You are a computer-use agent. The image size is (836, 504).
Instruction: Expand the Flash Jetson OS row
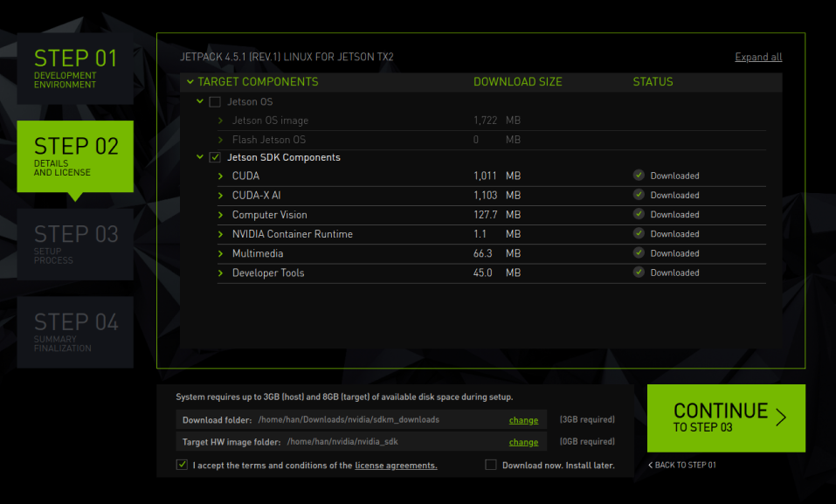click(220, 140)
